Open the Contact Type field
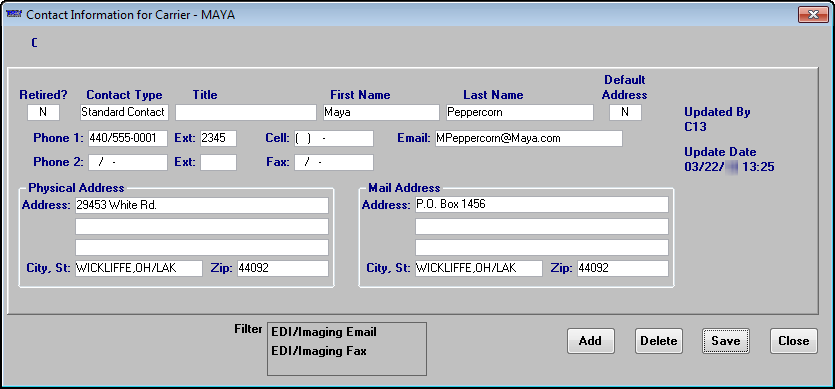 pos(124,112)
